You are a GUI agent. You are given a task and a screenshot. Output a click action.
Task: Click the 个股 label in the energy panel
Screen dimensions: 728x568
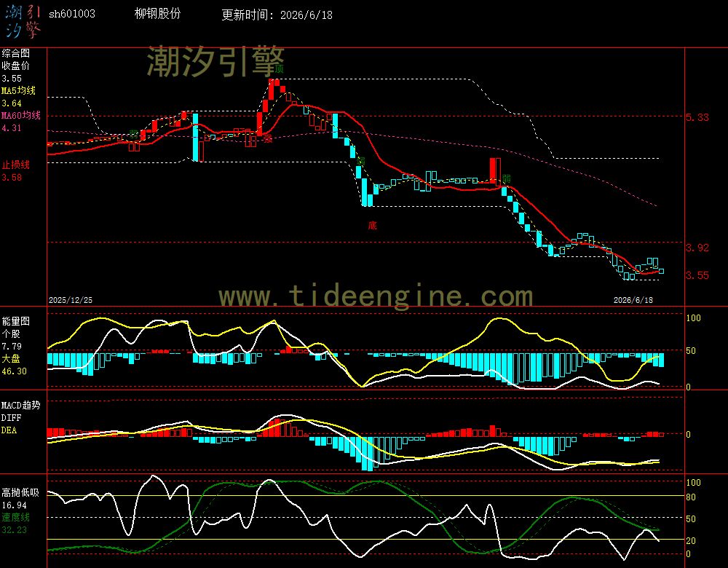coord(11,334)
